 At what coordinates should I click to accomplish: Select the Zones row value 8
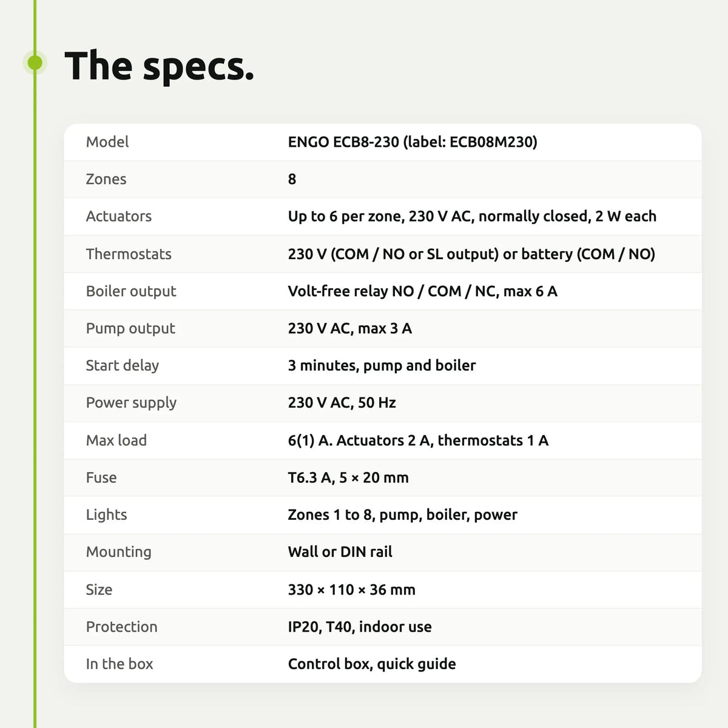click(x=292, y=179)
